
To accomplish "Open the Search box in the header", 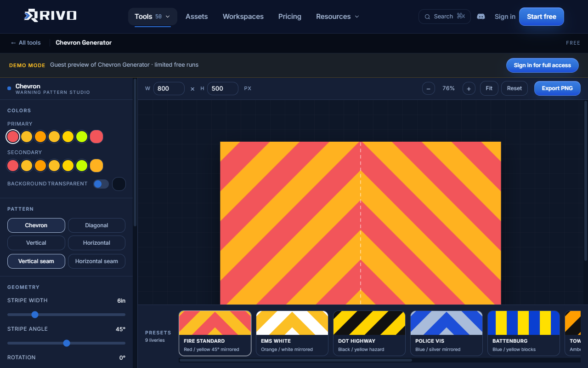I will pyautogui.click(x=444, y=17).
